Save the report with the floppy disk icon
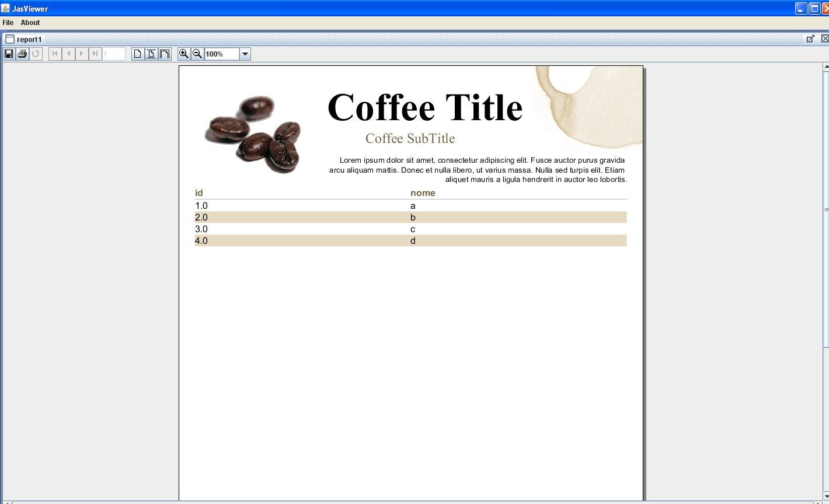The image size is (829, 504). click(x=9, y=54)
